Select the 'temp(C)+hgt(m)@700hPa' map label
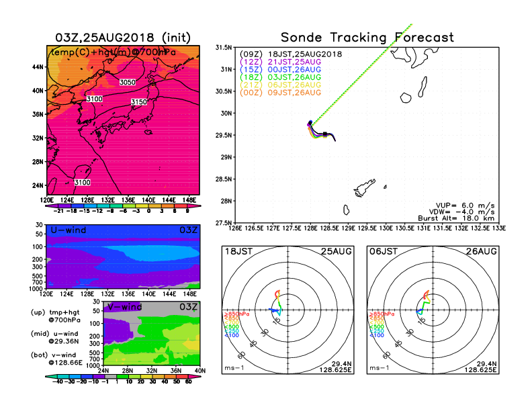Screen dimensions: 532x411 coord(114,52)
